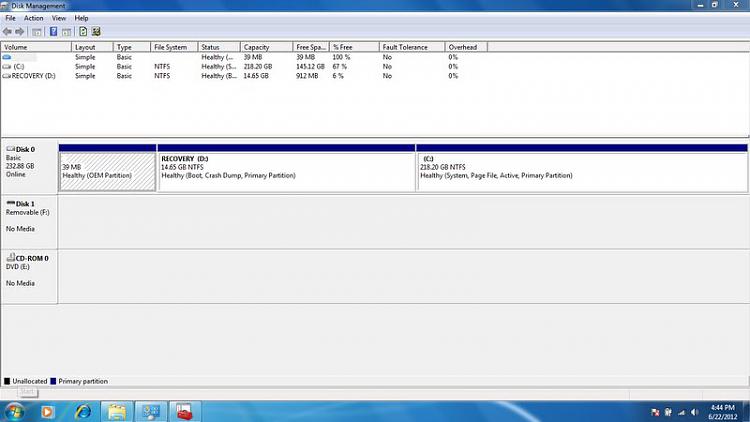Click the Forward arrow toolbar icon
The height and width of the screenshot is (422, 750).
(20, 32)
